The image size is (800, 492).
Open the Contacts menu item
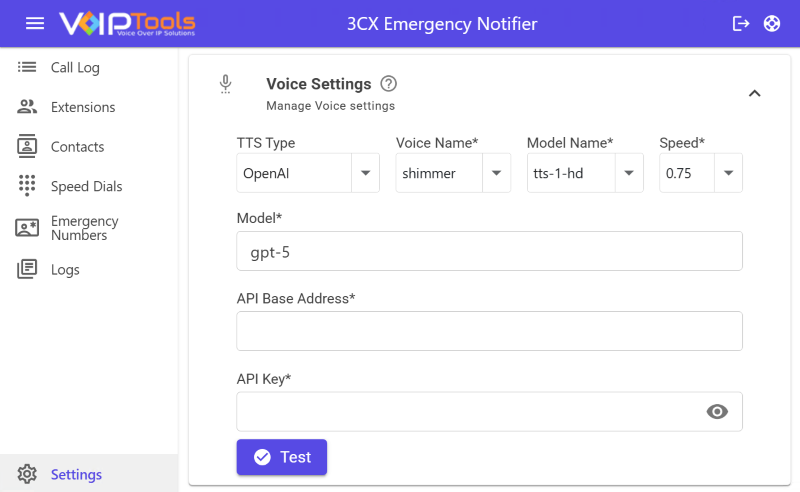click(77, 147)
